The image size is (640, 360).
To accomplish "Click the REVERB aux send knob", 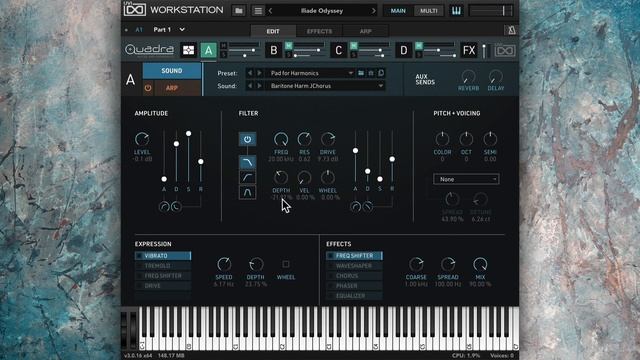I will coord(468,76).
